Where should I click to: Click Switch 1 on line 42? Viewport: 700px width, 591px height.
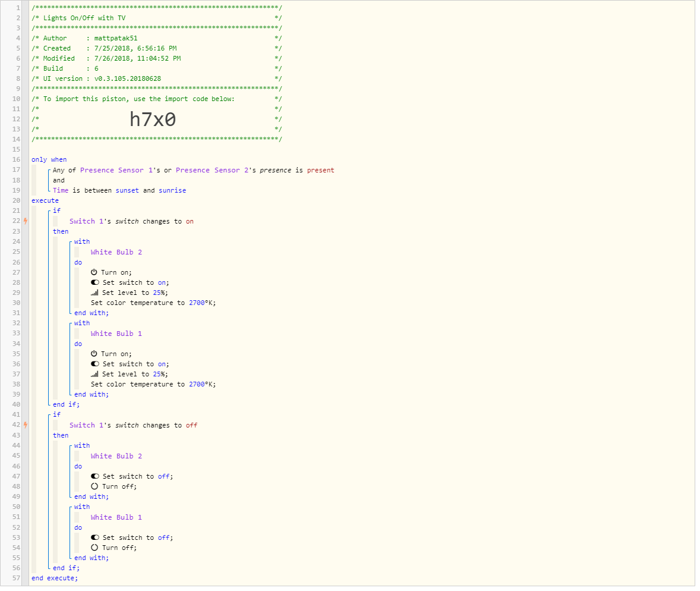point(87,425)
